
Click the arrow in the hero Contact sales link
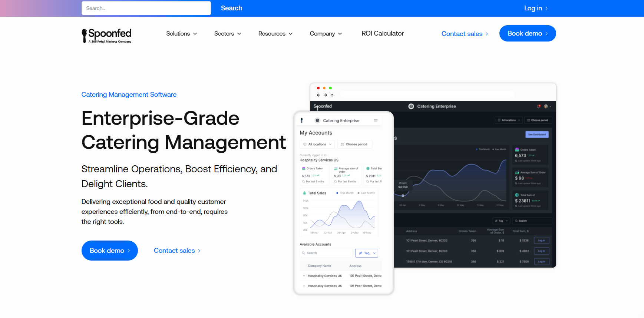click(x=199, y=251)
